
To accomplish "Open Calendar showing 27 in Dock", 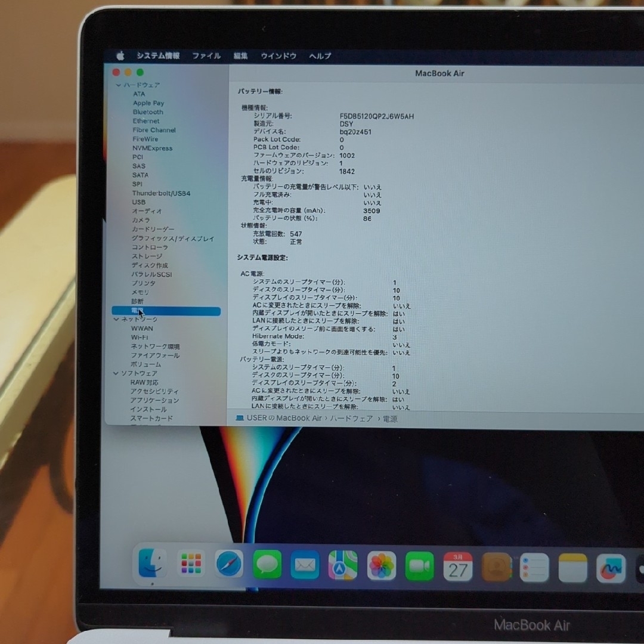I will click(x=458, y=567).
